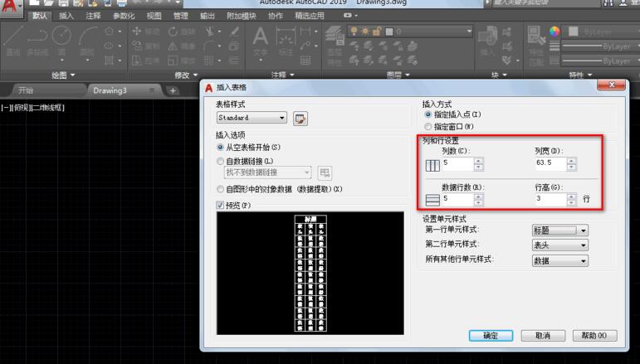Click into the 列数 column count field
Viewport: 640px width, 364px height.
pos(458,163)
